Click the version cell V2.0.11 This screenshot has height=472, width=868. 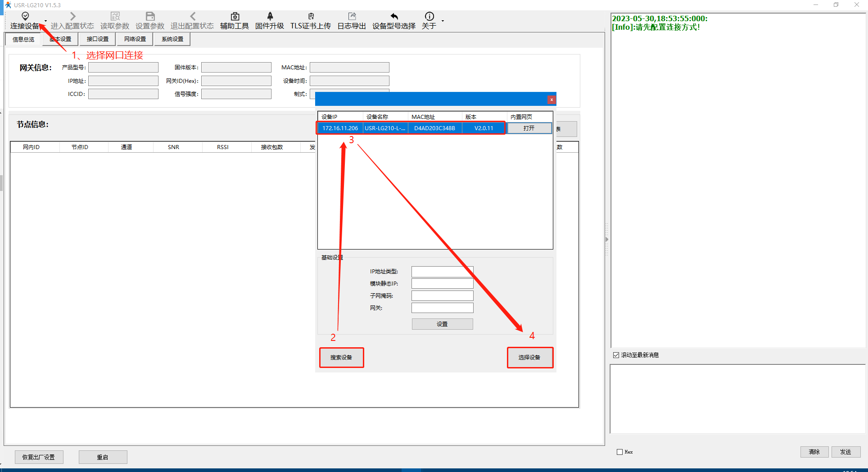[x=484, y=128]
